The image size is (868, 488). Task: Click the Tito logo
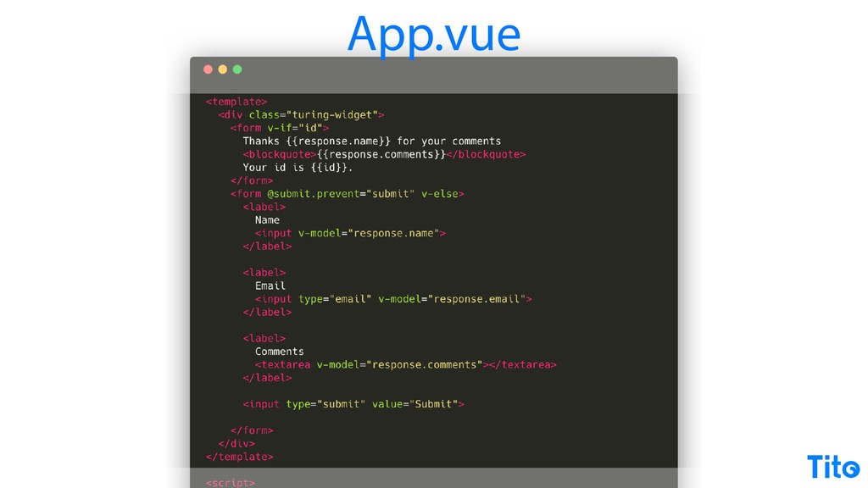click(x=832, y=467)
